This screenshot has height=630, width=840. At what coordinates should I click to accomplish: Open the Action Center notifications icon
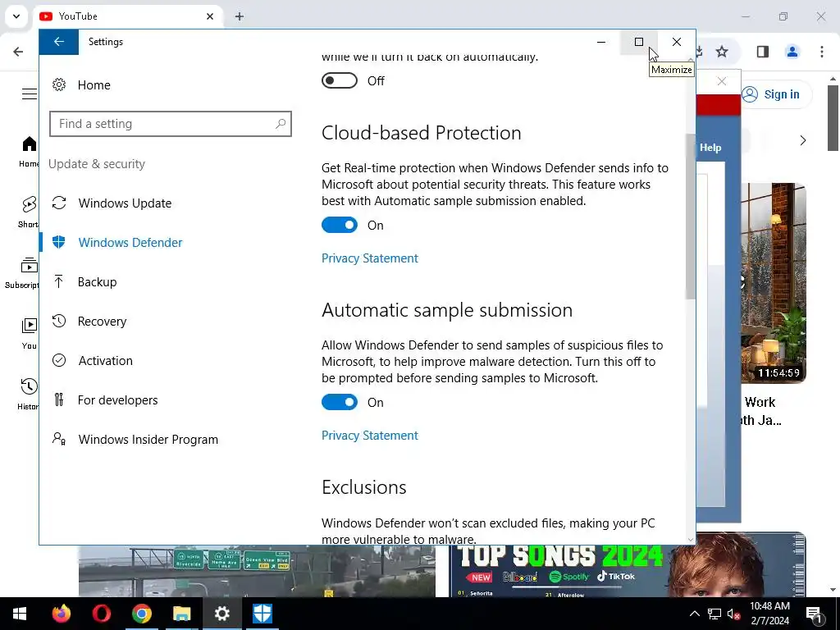click(814, 614)
